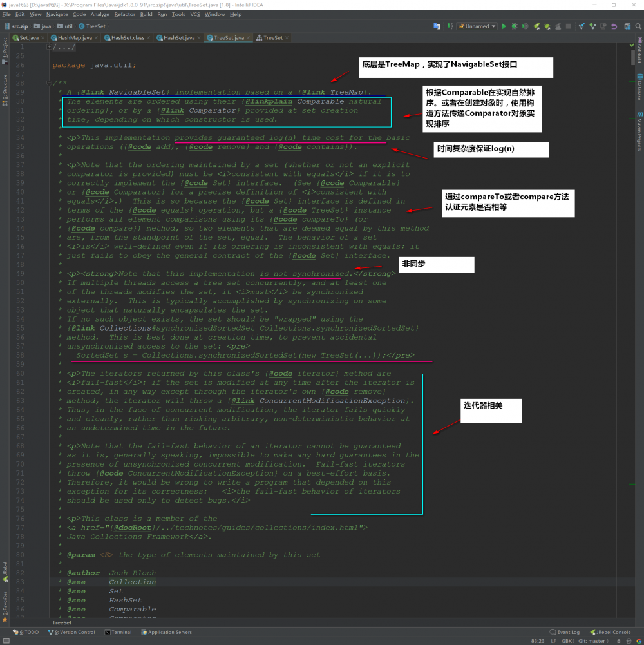Click the TreeSet class breadcrumb
Screen dimensions: 644x645
92,26
